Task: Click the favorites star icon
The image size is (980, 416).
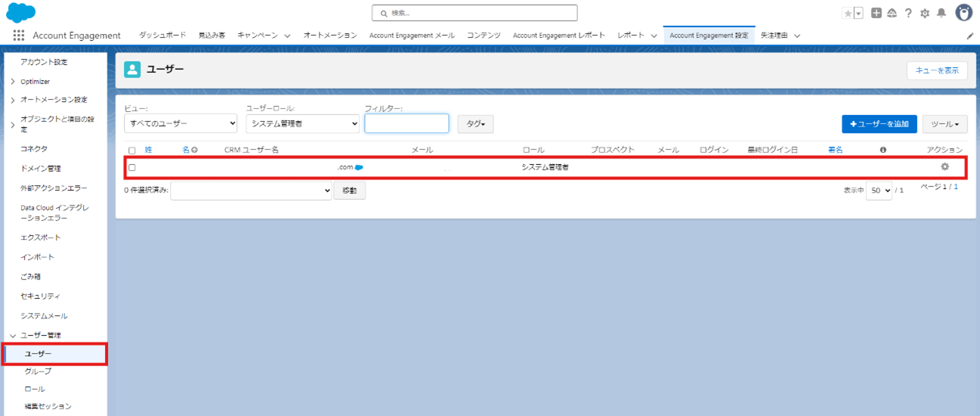Action: tap(848, 13)
